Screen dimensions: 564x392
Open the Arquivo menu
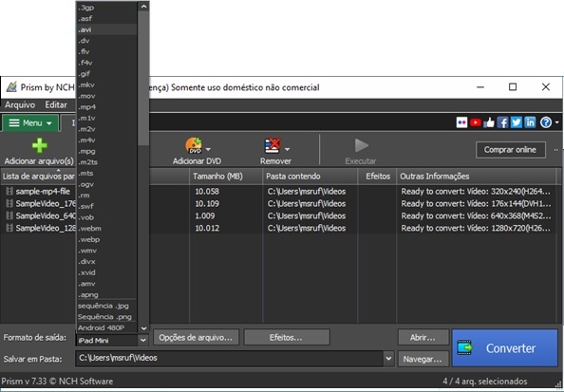pos(20,105)
